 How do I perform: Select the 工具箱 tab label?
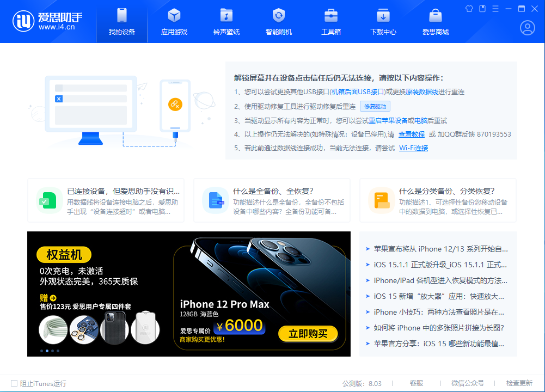[x=331, y=32]
